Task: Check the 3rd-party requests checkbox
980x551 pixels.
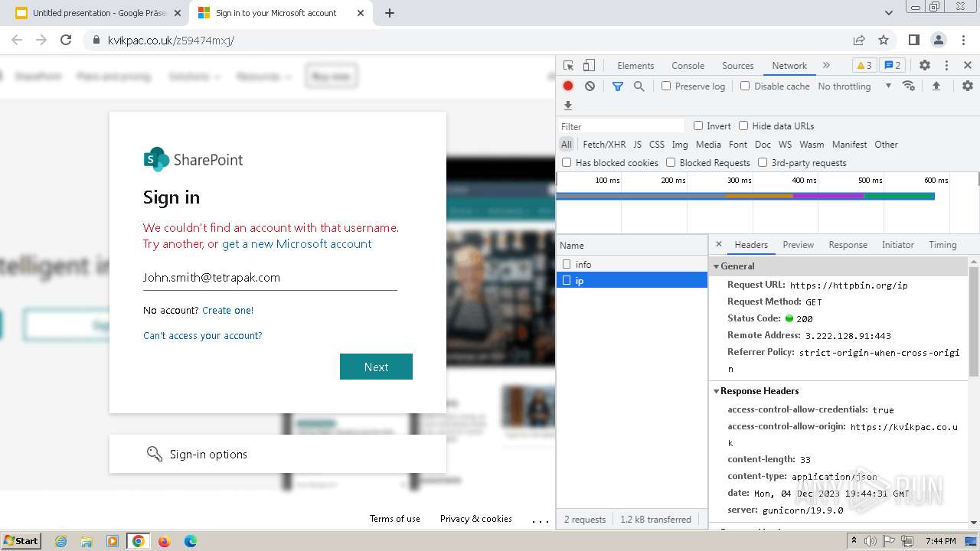Action: 763,162
